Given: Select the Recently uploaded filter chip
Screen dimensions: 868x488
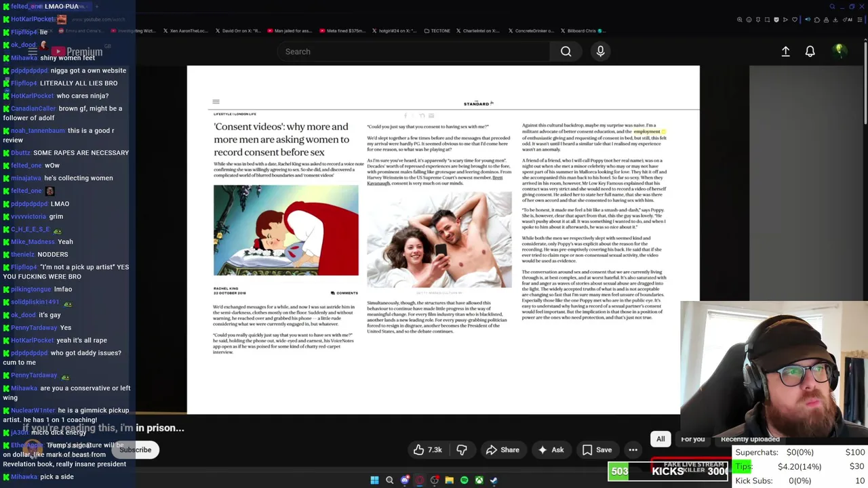Looking at the screenshot, I should [x=750, y=439].
